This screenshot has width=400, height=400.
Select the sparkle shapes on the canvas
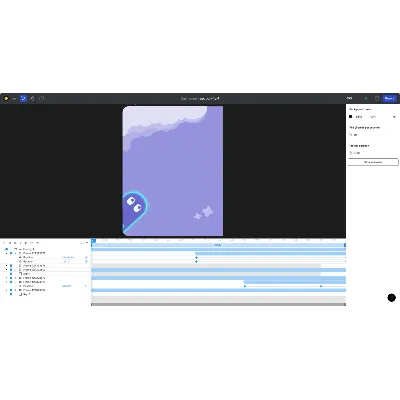[204, 213]
